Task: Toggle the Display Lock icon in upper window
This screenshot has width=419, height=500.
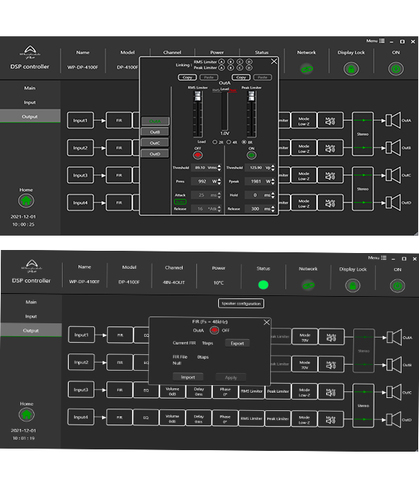Action: tap(351, 69)
